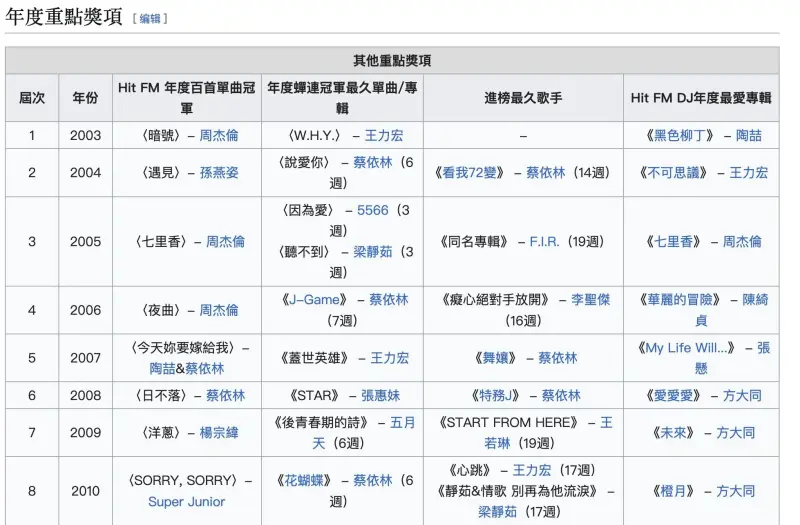Click the 年度重點獎項 section heading

click(x=64, y=16)
